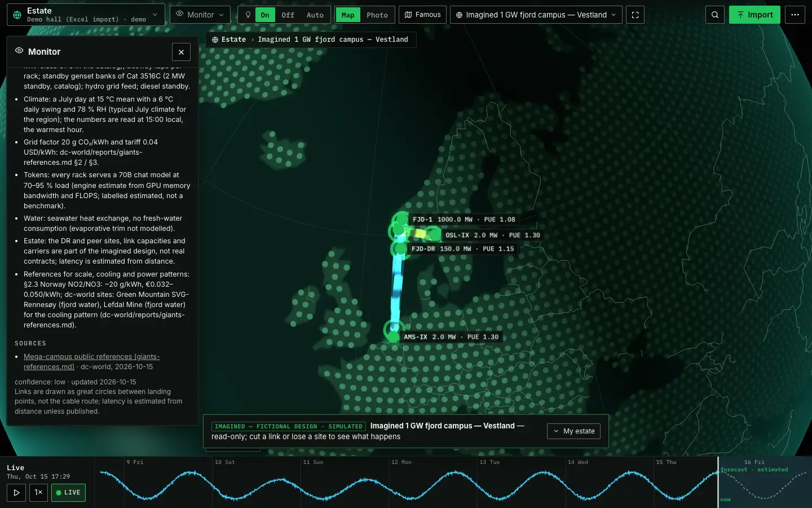
Task: Open the Imagined 1 GW fjord campus dropdown
Action: click(536, 15)
